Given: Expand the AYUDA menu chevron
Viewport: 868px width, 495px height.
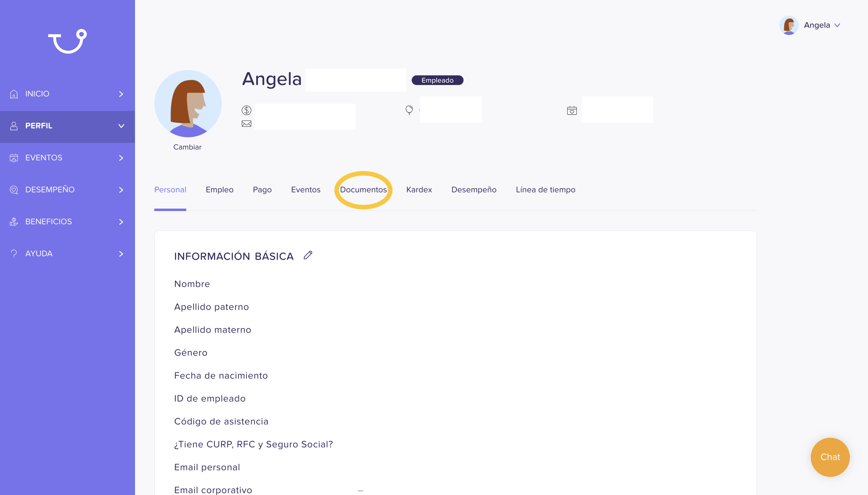Looking at the screenshot, I should pyautogui.click(x=121, y=254).
